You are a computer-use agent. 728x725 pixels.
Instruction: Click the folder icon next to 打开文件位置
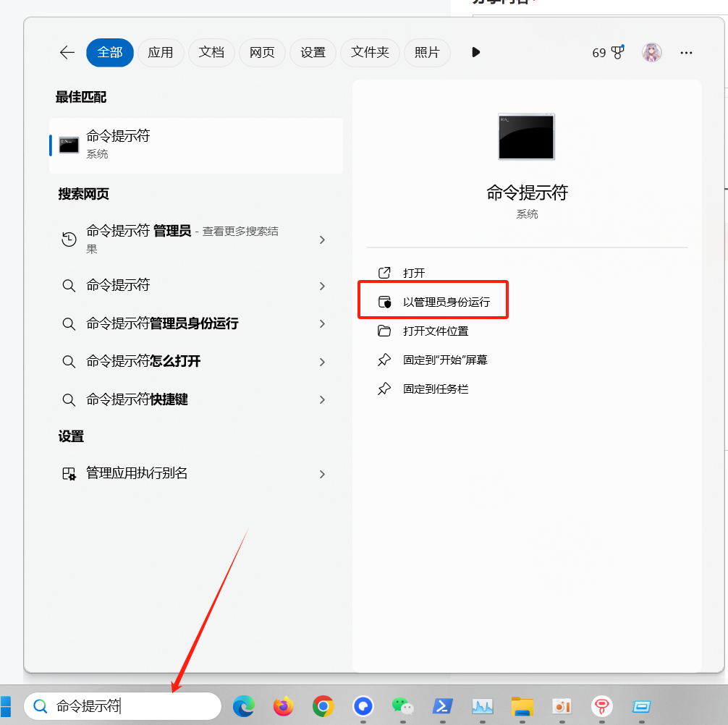[384, 331]
